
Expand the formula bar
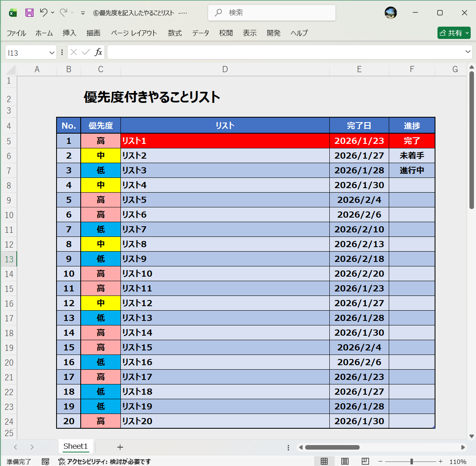(467, 52)
